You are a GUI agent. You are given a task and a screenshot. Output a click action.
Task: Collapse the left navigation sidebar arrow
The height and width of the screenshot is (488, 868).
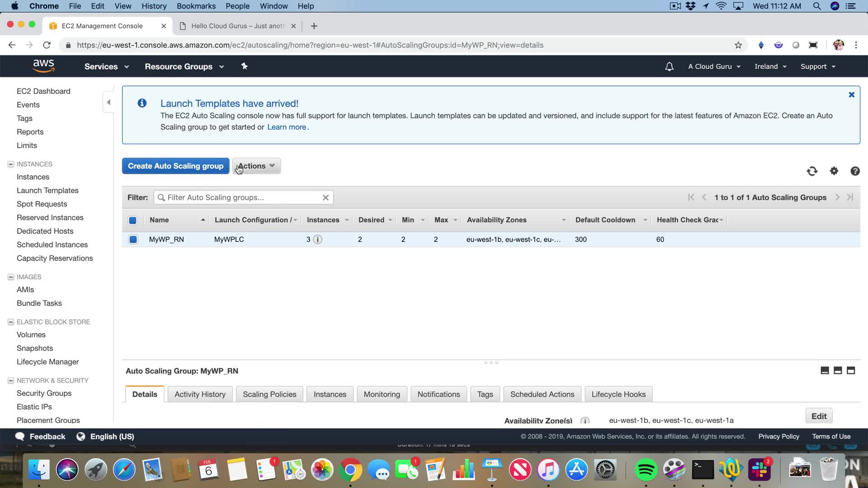108,102
